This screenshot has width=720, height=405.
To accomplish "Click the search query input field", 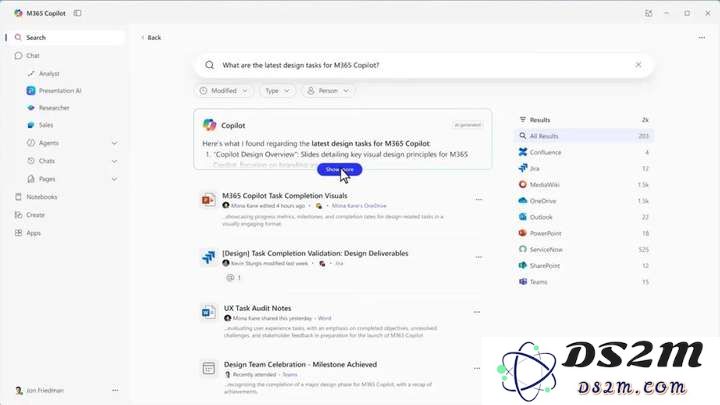I will (x=424, y=65).
